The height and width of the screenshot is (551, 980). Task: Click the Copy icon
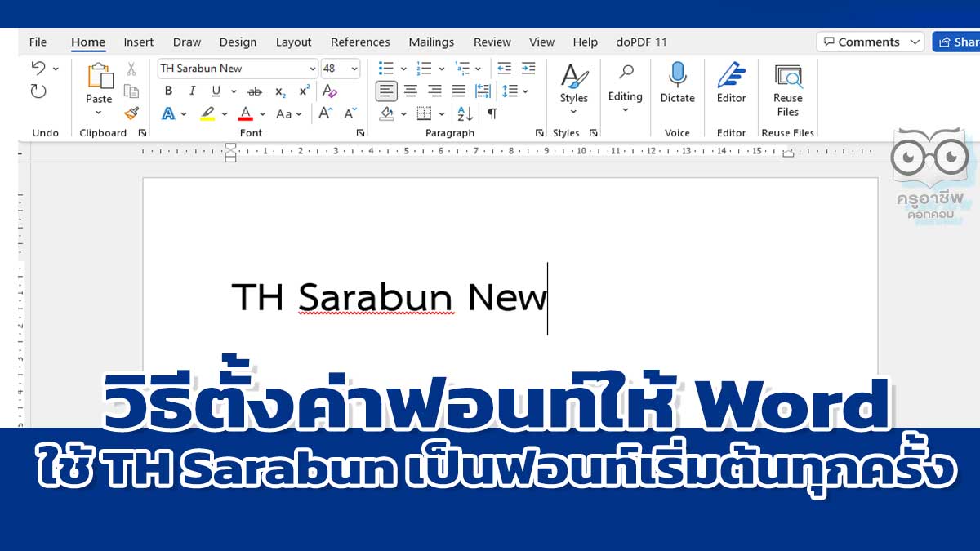131,91
